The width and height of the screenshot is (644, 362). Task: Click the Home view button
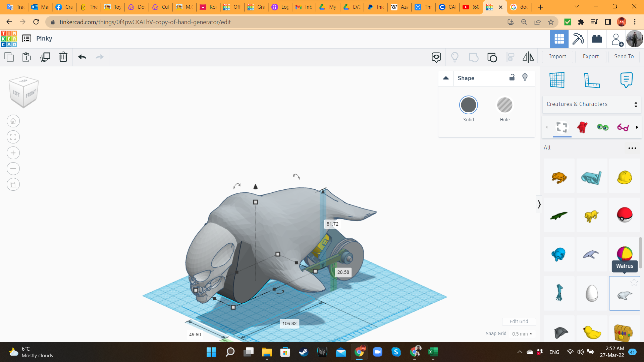(13, 121)
